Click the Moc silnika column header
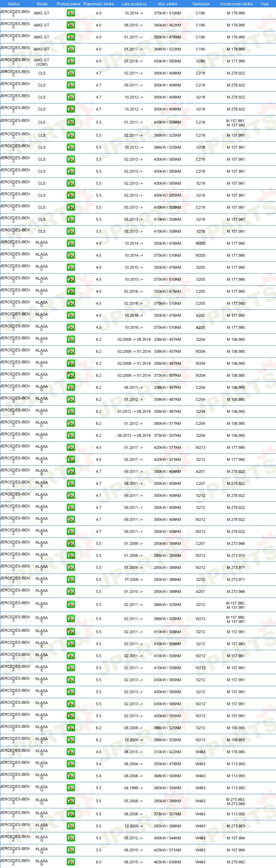This screenshot has height=868, width=276. tap(167, 4)
